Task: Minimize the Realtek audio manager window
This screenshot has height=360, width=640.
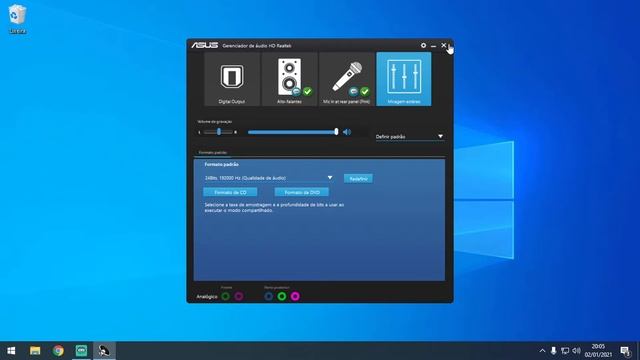Action: point(433,46)
